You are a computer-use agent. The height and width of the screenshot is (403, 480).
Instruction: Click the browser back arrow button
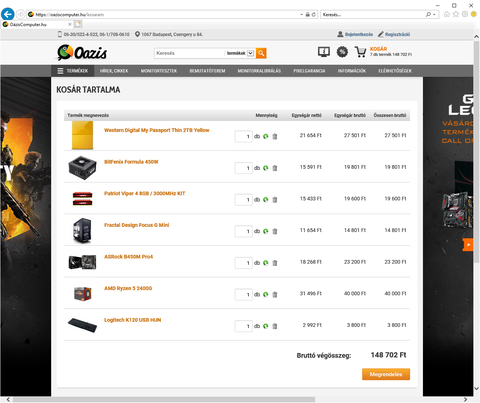7,14
